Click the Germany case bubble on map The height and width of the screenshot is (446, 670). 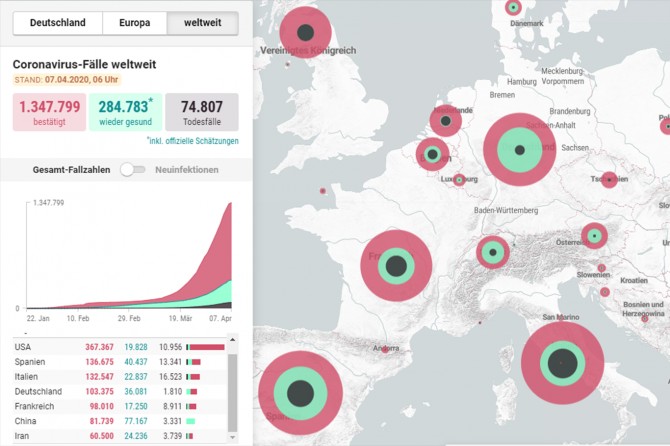518,148
